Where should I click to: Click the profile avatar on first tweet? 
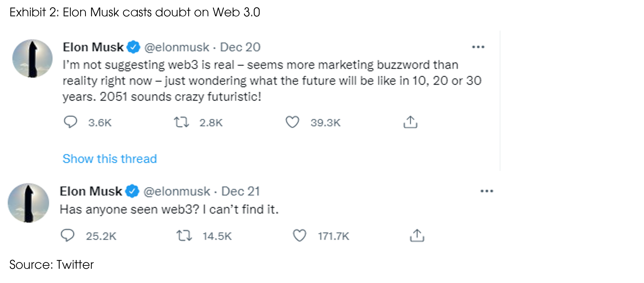(32, 59)
